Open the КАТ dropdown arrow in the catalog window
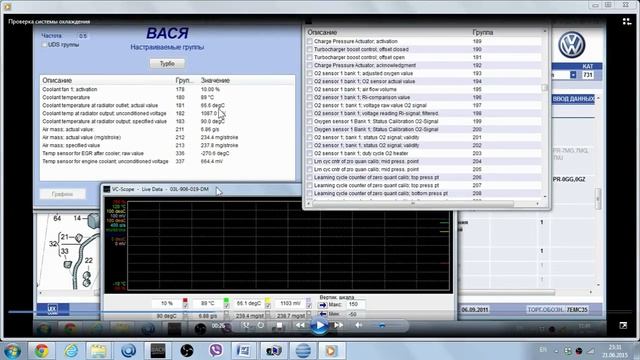Image resolution: width=640 pixels, height=360 pixels. (x=573, y=75)
